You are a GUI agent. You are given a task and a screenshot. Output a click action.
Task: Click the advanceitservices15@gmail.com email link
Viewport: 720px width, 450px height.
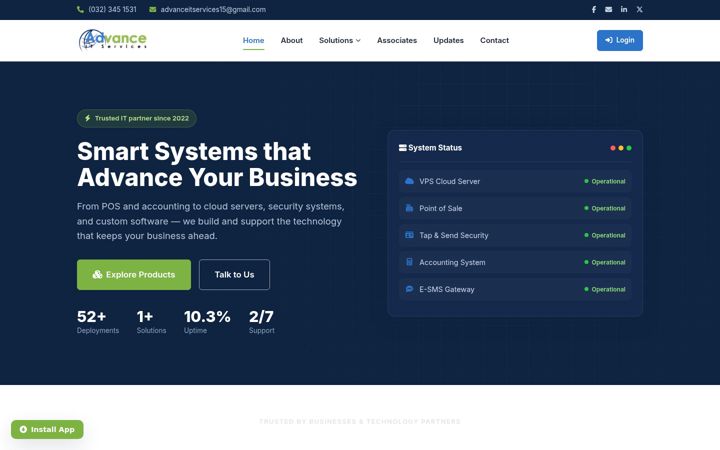click(213, 9)
